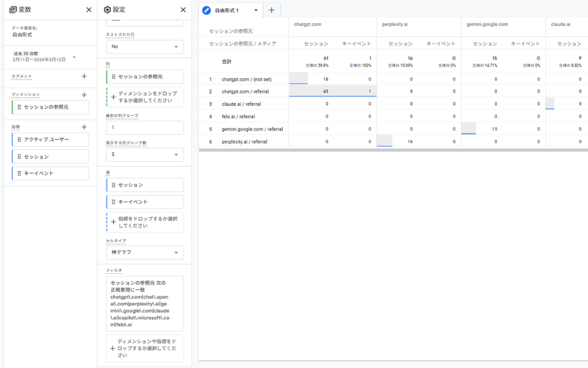588x368 pixels.
Task: Close the 設定 panel
Action: (183, 9)
